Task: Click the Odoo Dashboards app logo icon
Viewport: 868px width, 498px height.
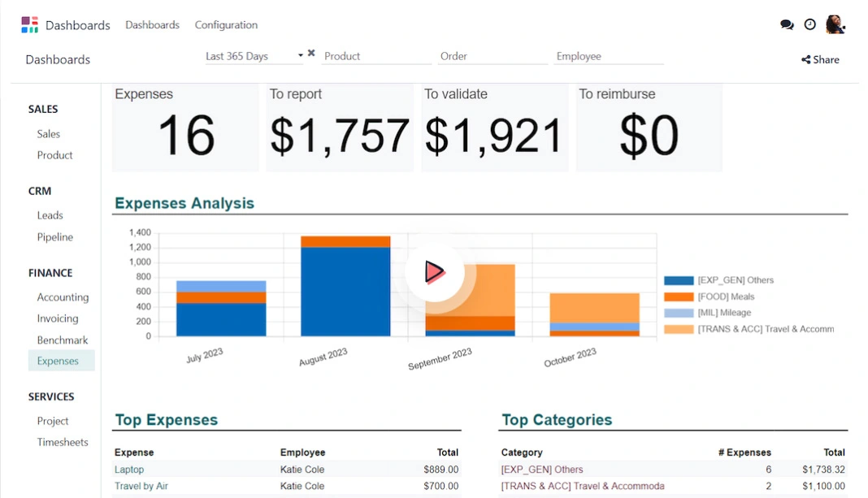Action: click(29, 24)
